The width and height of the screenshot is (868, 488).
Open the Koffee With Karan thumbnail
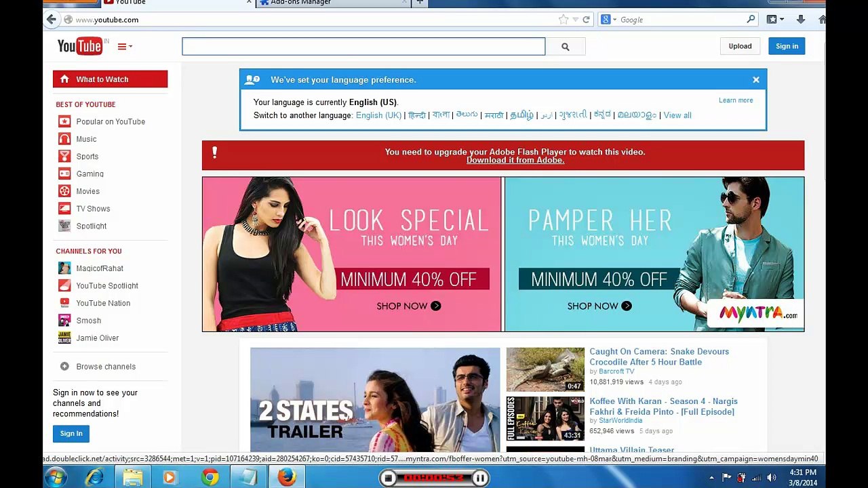pyautogui.click(x=545, y=418)
